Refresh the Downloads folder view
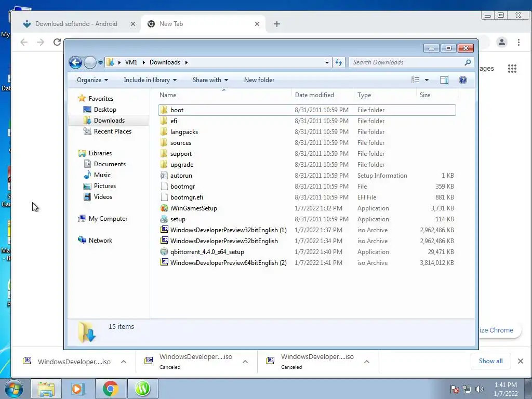 tap(339, 62)
